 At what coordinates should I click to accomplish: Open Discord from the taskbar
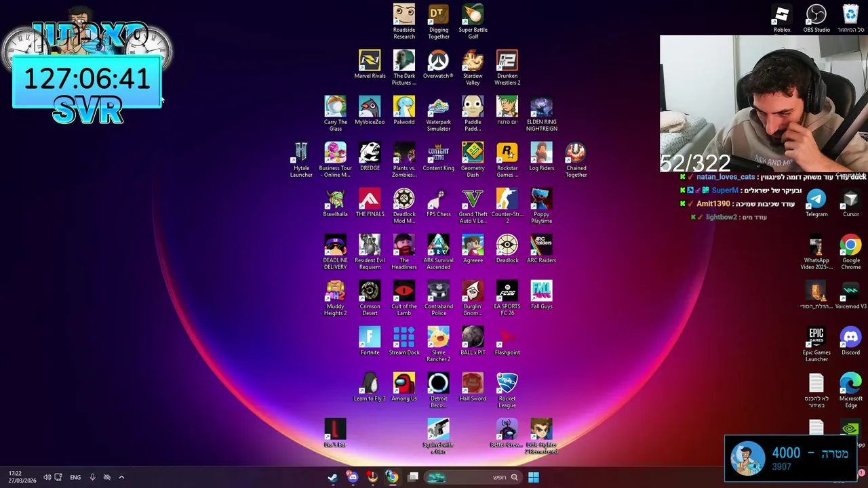click(x=353, y=477)
